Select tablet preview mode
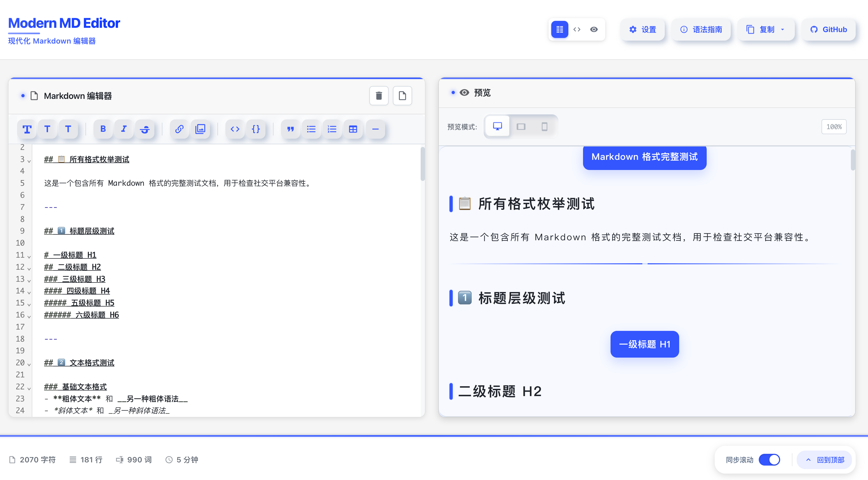The width and height of the screenshot is (868, 480). point(521,127)
